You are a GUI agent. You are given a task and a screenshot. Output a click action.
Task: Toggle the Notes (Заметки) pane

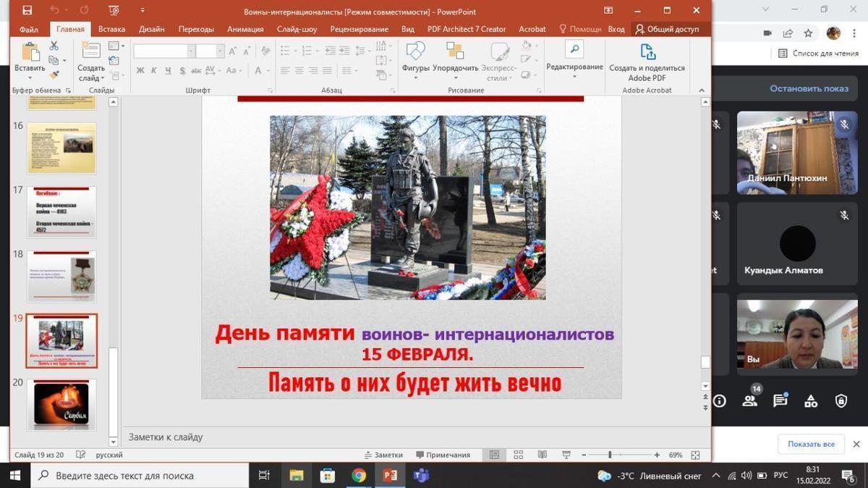pos(383,455)
